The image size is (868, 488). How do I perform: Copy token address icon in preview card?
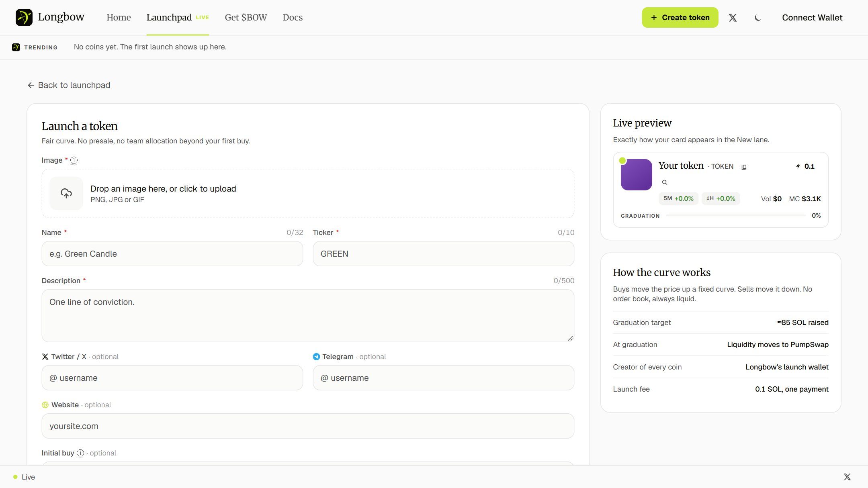(744, 167)
